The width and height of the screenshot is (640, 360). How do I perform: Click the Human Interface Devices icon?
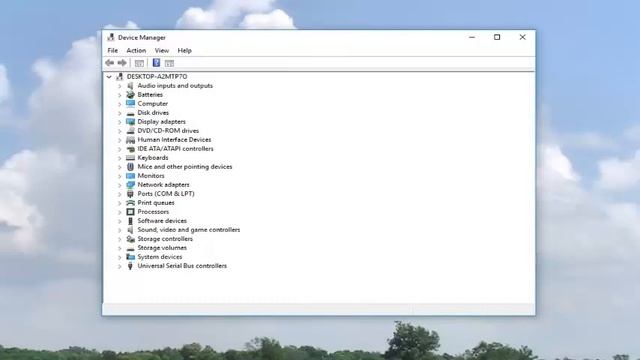(130, 140)
